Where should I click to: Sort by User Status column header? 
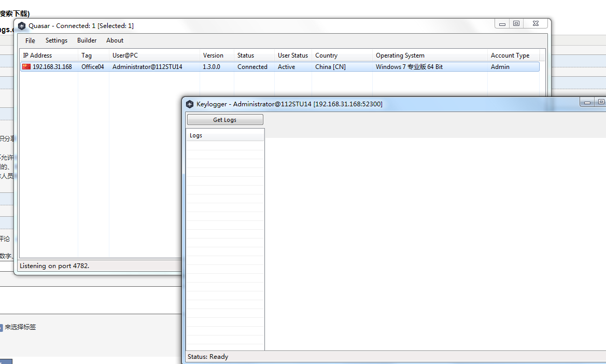293,55
